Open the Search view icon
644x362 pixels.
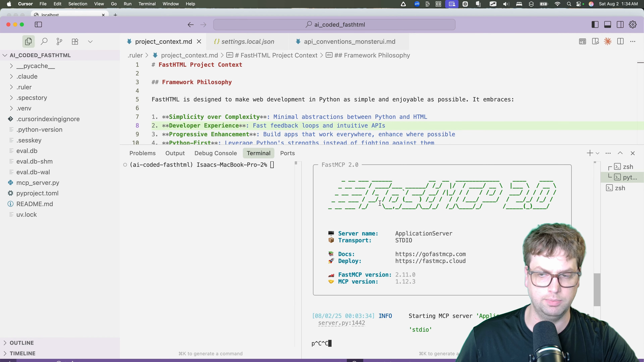tap(44, 41)
